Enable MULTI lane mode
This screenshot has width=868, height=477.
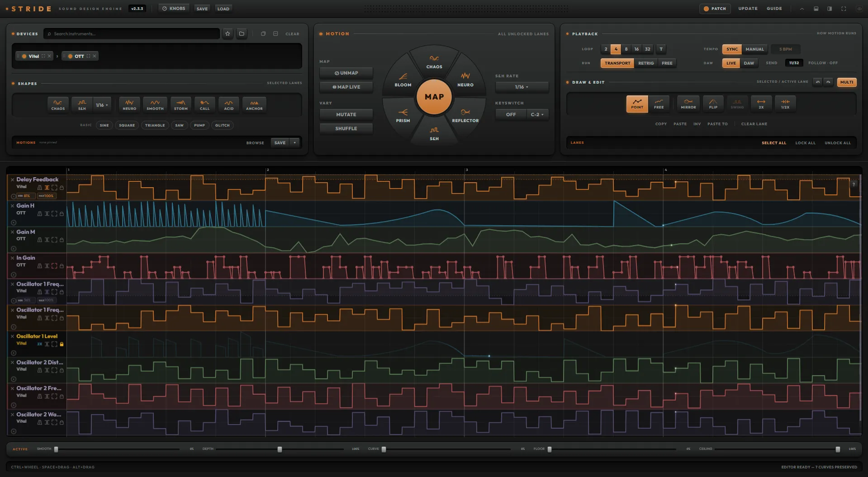click(x=847, y=82)
